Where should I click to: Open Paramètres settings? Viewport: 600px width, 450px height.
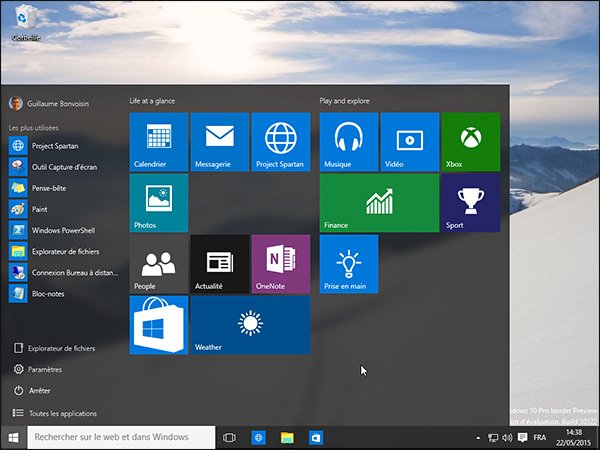click(x=38, y=369)
